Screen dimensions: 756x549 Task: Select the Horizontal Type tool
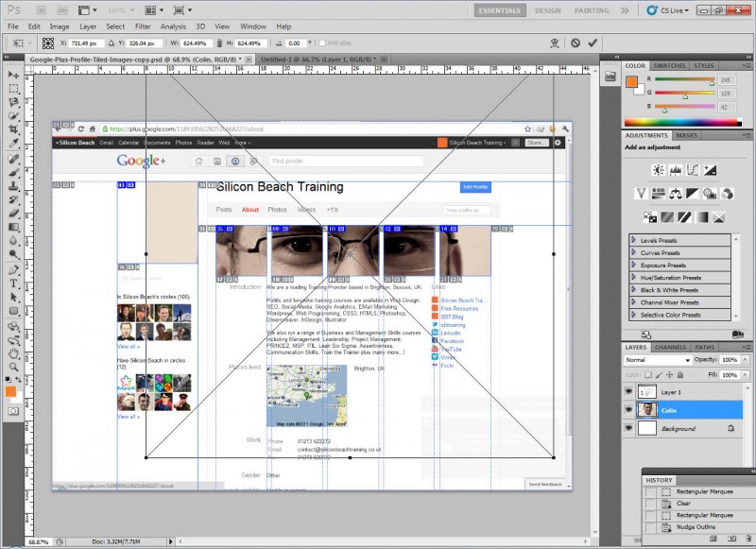click(x=13, y=283)
